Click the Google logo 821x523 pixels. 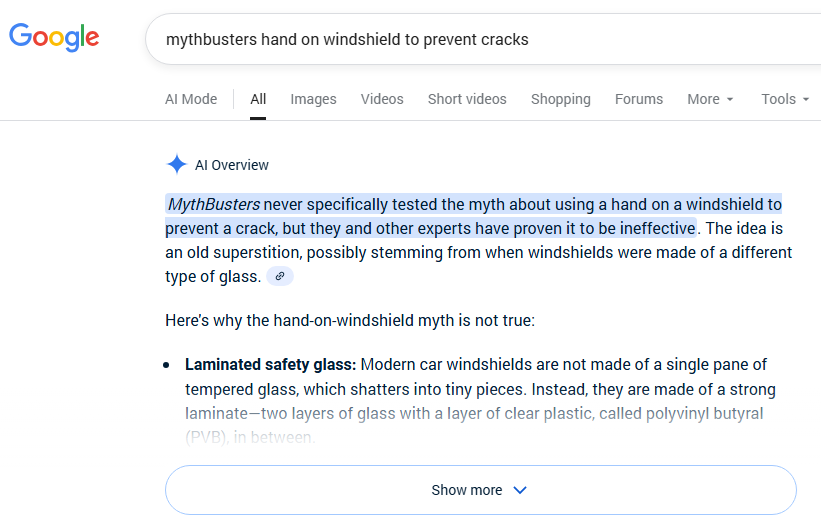coord(54,38)
